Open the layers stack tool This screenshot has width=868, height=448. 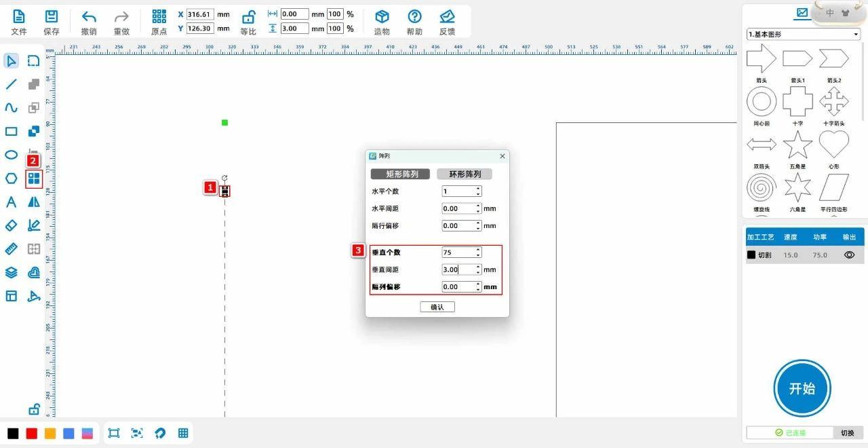point(12,272)
